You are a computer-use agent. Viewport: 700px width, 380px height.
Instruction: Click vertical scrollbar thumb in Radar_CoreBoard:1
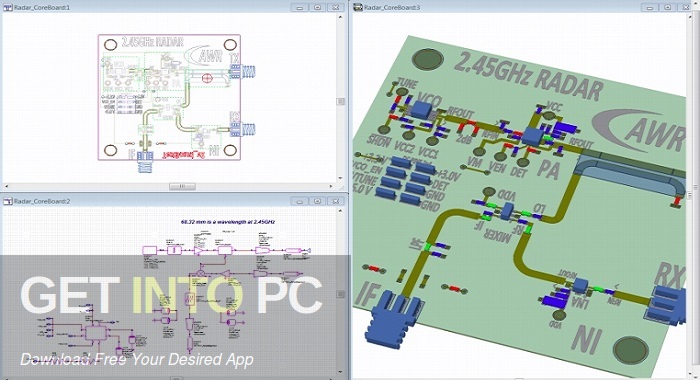tap(341, 101)
